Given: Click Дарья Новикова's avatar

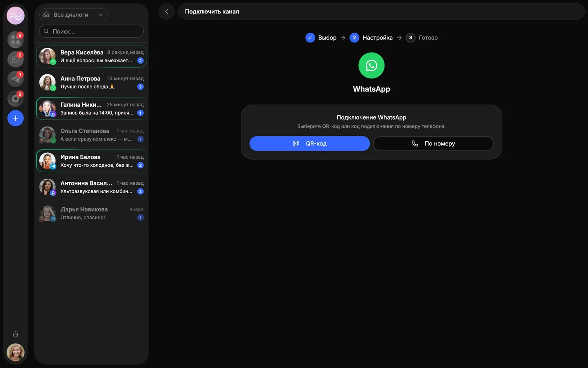Looking at the screenshot, I should (x=47, y=213).
